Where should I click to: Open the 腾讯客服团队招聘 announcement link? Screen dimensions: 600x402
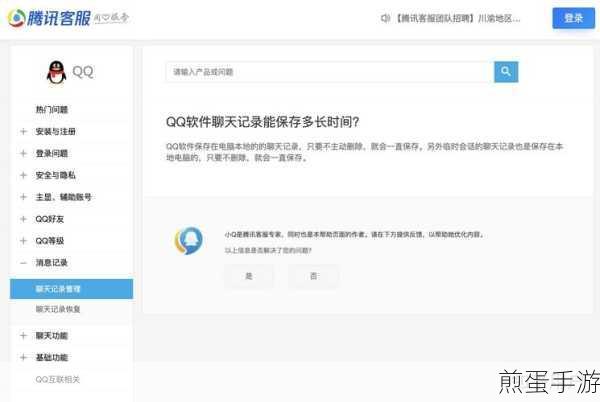[458, 18]
